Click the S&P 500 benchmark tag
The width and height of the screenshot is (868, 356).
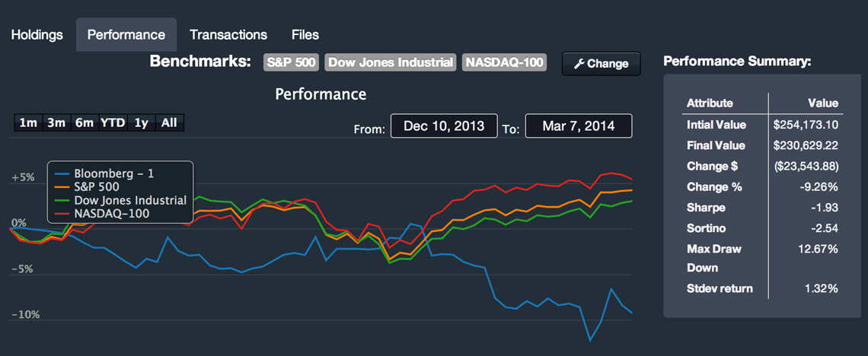291,62
